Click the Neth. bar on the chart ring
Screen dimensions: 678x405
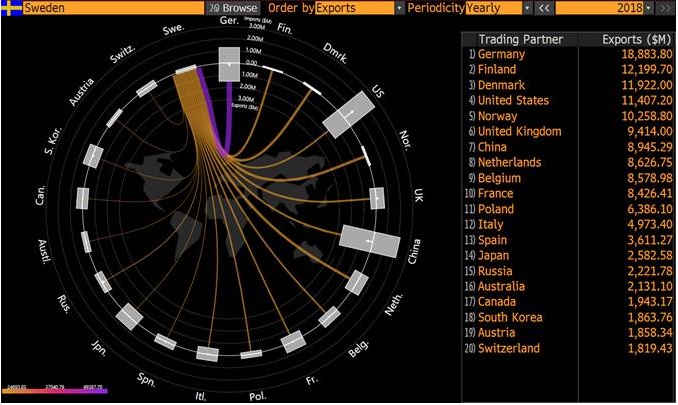point(357,283)
